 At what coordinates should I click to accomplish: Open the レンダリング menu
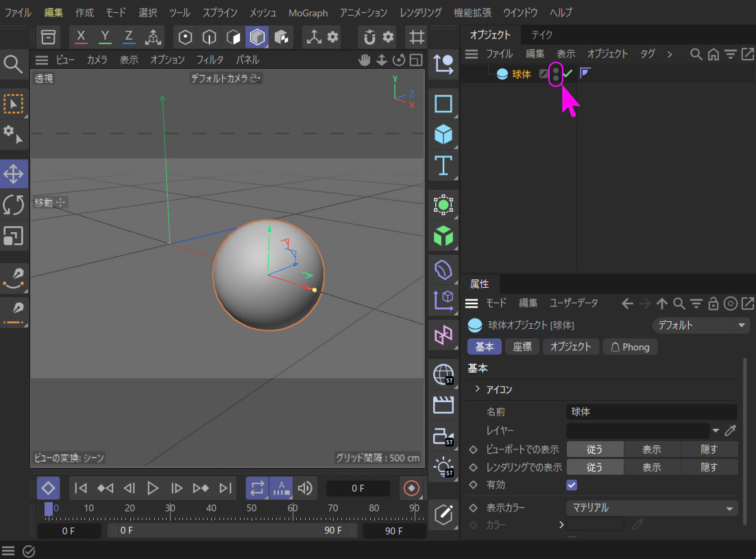point(420,12)
